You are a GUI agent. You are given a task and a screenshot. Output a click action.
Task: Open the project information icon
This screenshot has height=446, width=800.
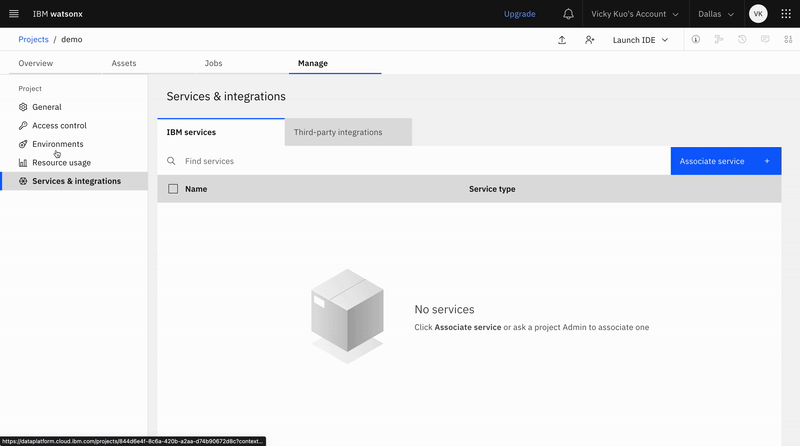(x=695, y=40)
